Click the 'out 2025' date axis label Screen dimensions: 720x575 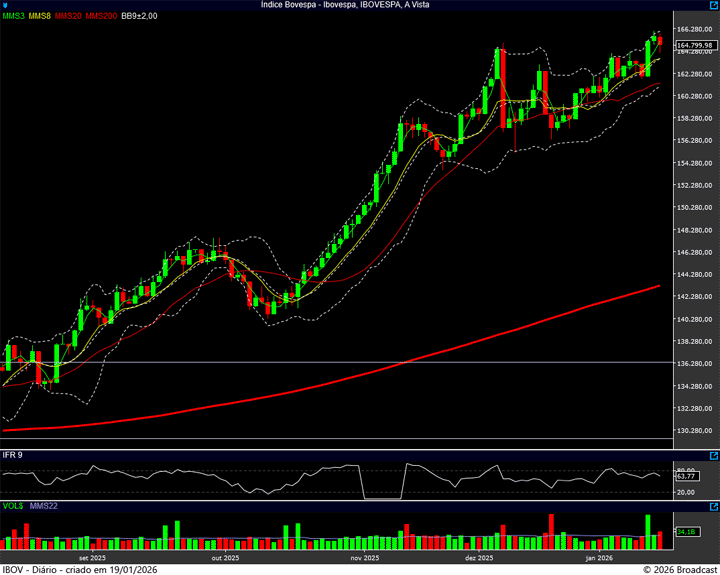[x=225, y=558]
